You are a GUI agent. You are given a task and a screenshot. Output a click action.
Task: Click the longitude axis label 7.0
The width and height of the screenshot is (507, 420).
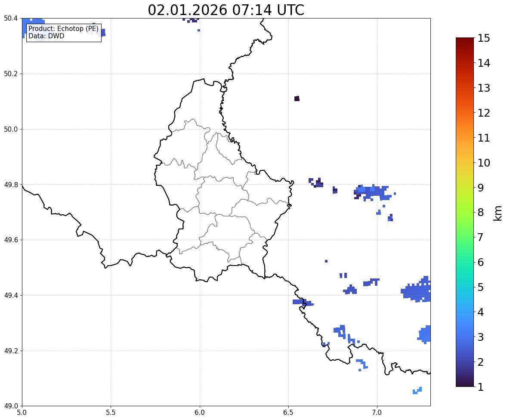click(377, 413)
